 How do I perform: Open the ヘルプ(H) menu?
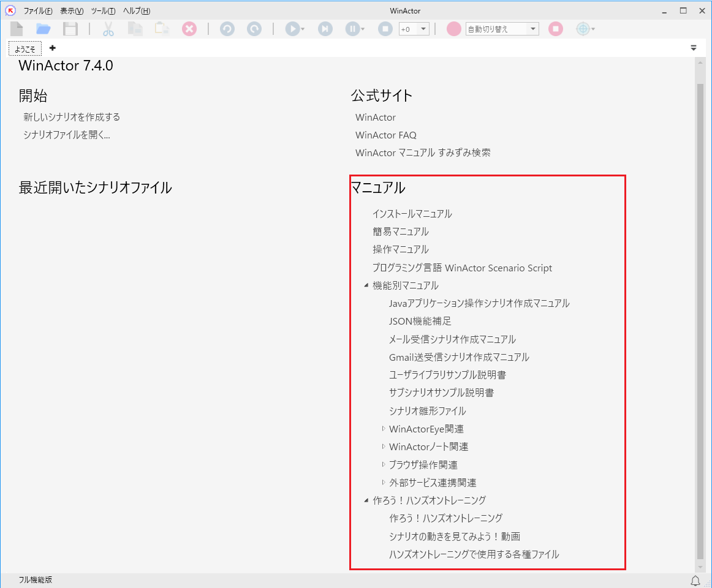click(x=137, y=11)
